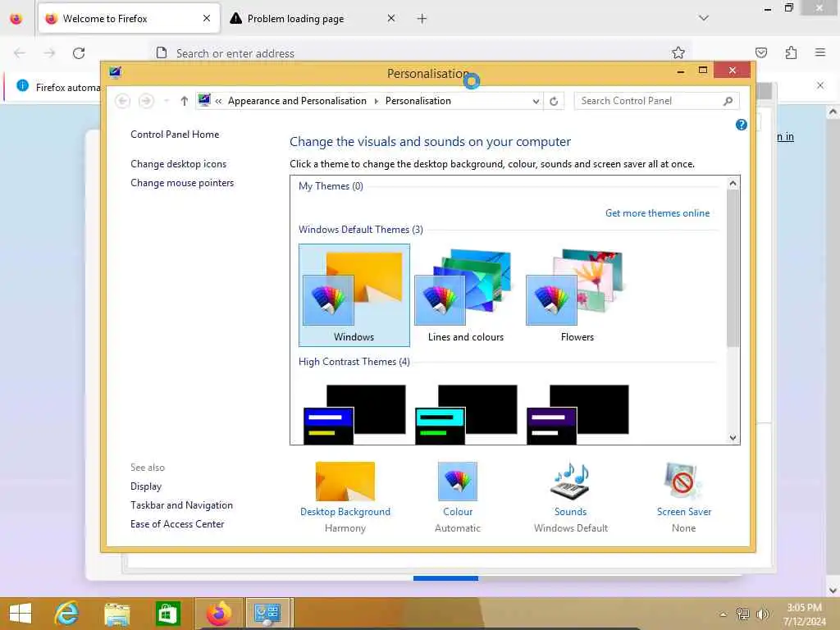Select the first high contrast theme with blue bar
This screenshot has height=630, width=840.
354,414
